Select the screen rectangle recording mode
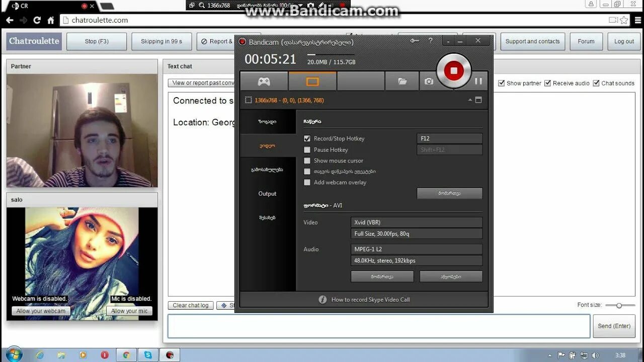 (312, 81)
